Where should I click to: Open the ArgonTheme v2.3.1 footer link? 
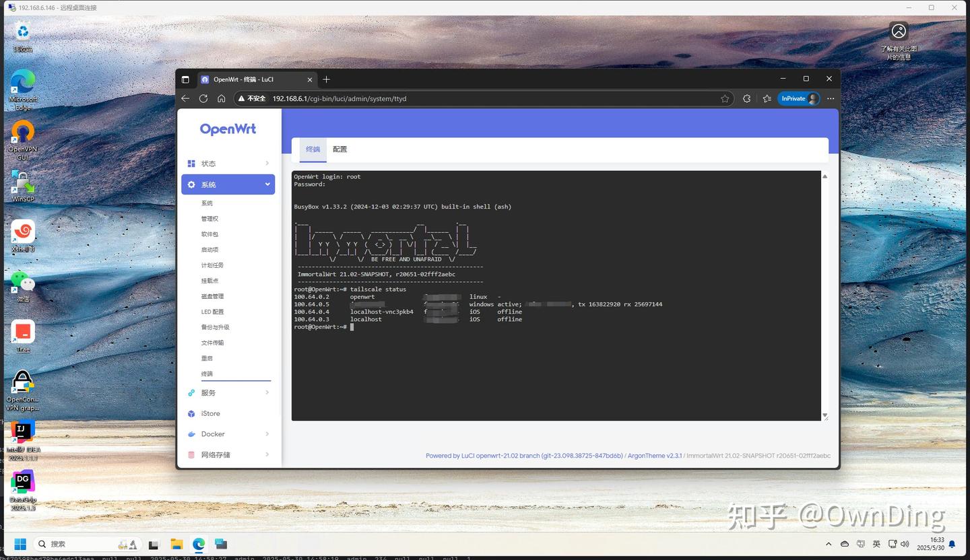point(655,456)
